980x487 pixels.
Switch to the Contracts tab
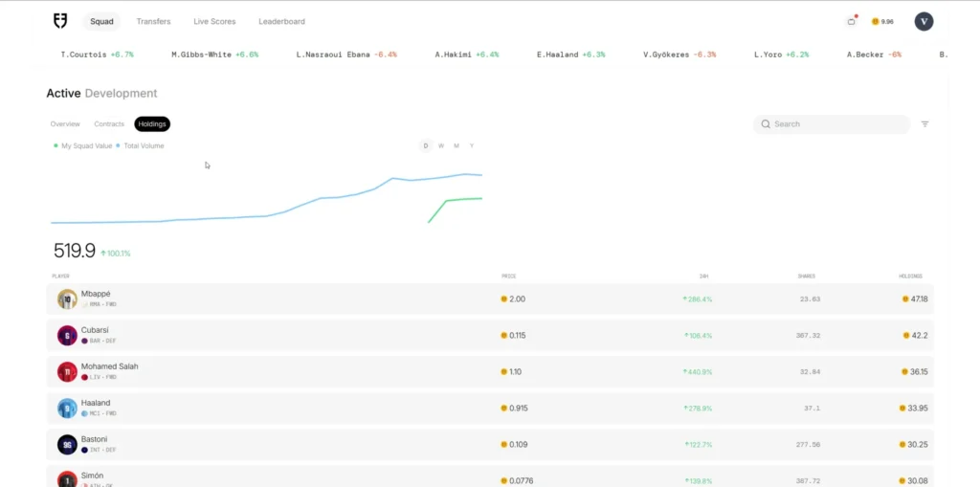(x=108, y=124)
